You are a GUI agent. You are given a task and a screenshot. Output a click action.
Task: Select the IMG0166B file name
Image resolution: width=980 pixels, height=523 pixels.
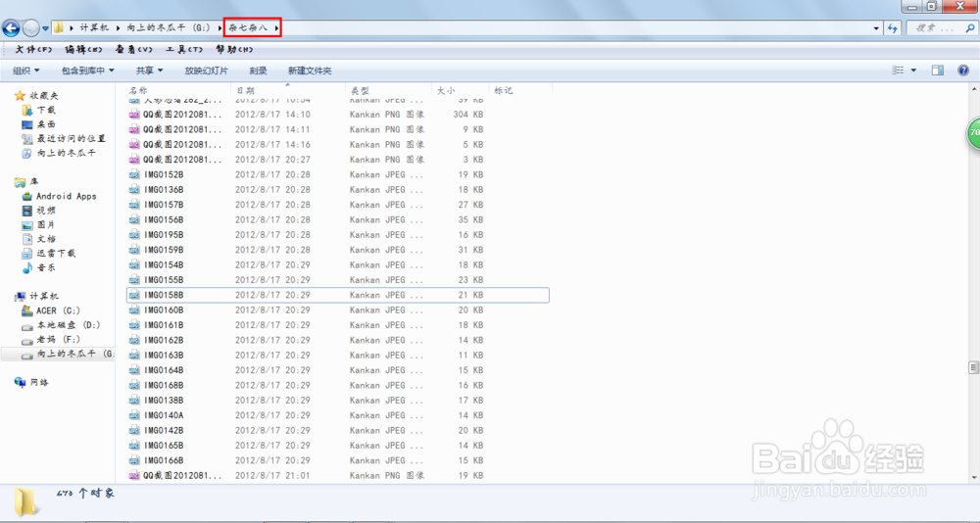point(164,460)
